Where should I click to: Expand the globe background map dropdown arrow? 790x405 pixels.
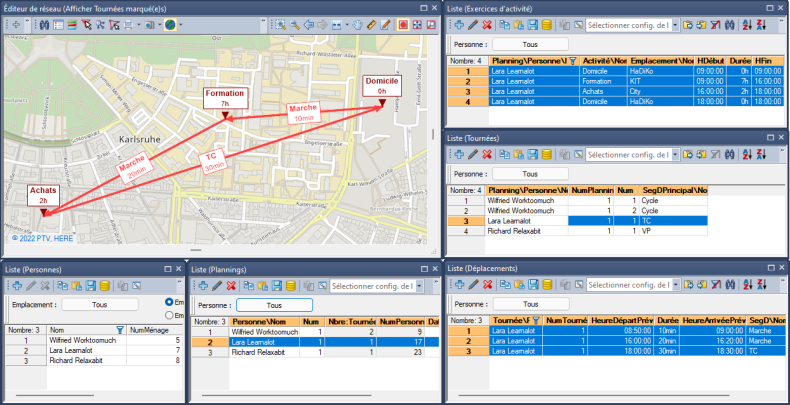click(x=179, y=25)
